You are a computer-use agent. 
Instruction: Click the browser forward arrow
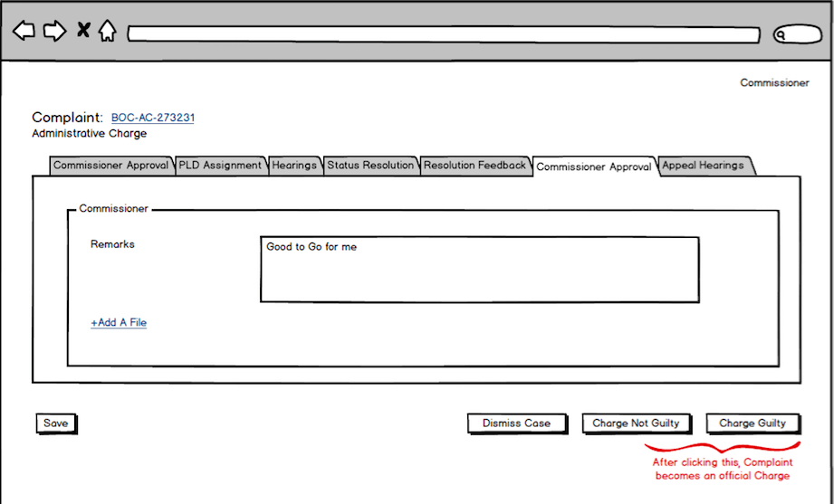click(54, 32)
